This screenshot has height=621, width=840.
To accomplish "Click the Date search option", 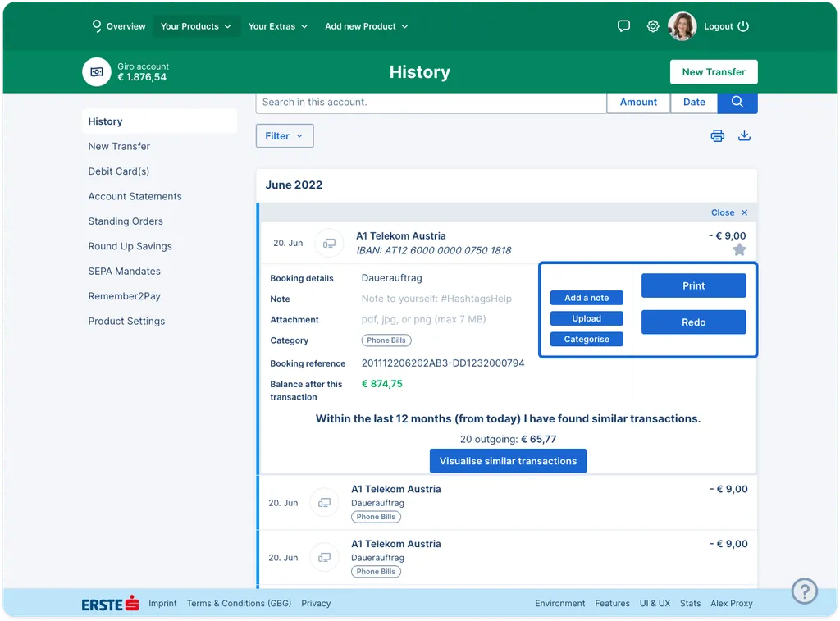I will pyautogui.click(x=694, y=102).
